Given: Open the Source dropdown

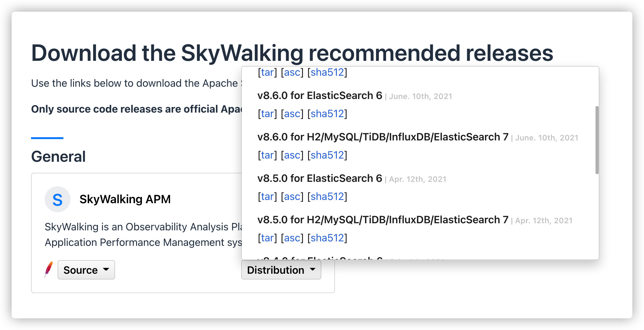Looking at the screenshot, I should pos(86,270).
